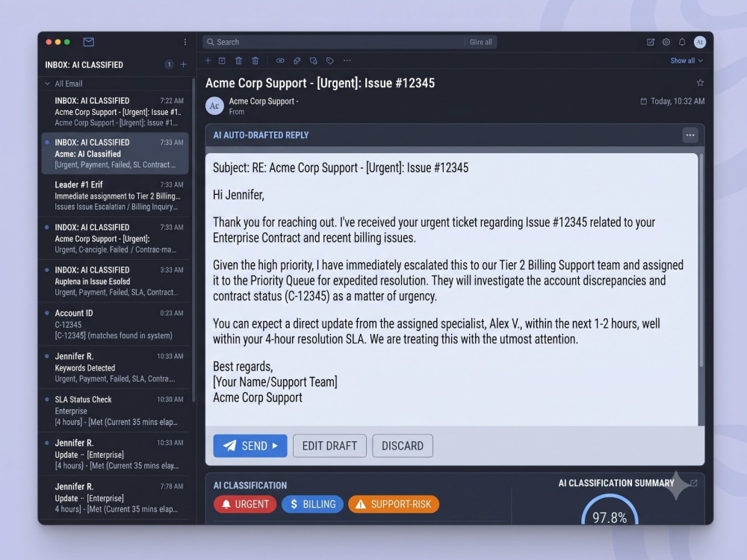Open AI Classification Summary in external view icon
This screenshot has width=747, height=560.
694,483
